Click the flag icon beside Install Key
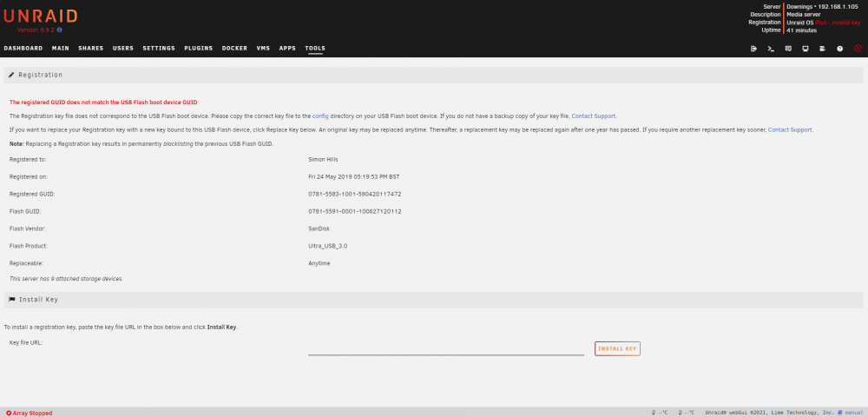Screen dimensions: 868x417 11,300
